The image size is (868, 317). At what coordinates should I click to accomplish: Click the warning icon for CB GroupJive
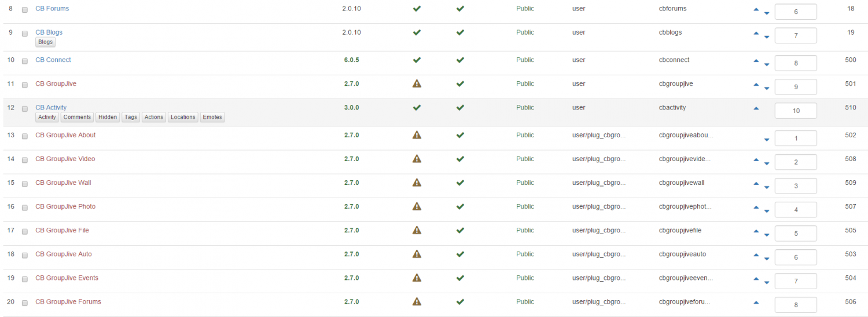(x=417, y=83)
